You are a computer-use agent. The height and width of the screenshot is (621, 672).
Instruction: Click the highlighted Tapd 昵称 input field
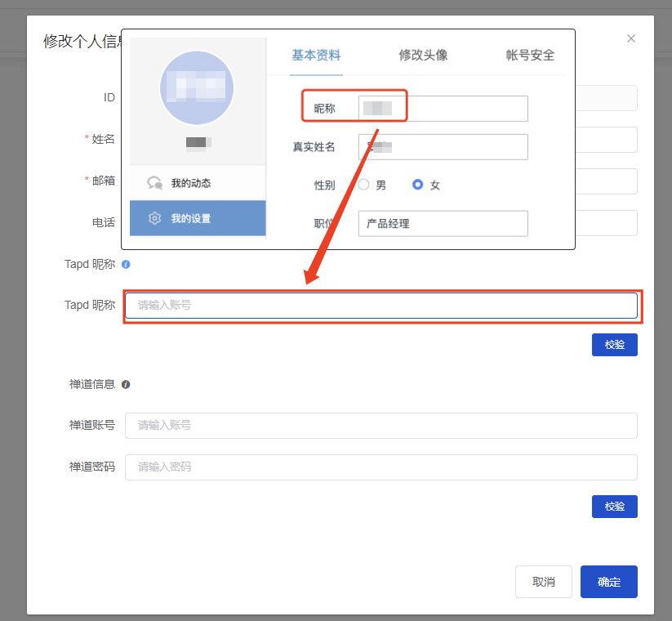381,305
